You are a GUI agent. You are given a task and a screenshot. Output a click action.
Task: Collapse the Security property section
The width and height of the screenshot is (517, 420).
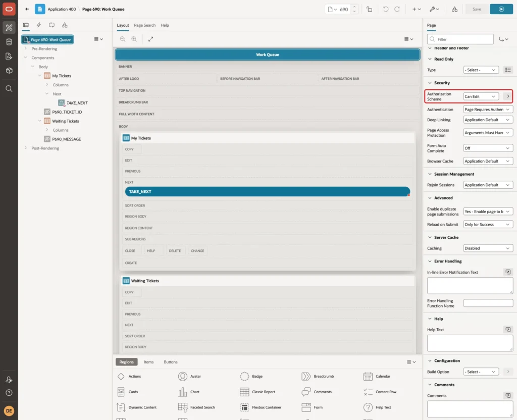click(x=430, y=83)
